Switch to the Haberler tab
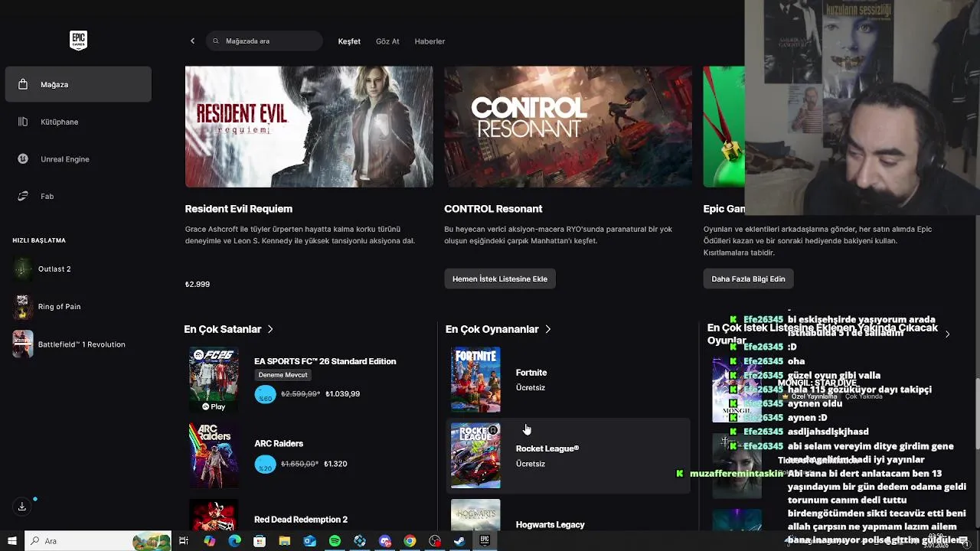Viewport: 980px width, 551px height. [430, 41]
